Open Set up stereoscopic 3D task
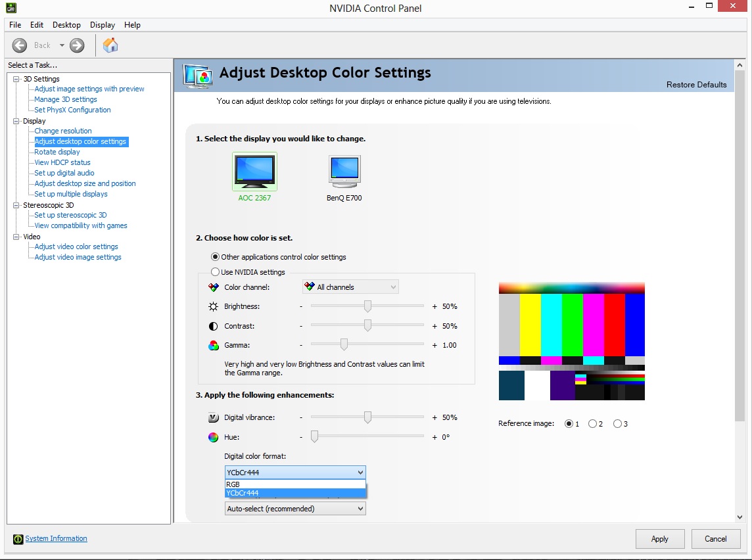The image size is (752, 560). click(x=70, y=216)
